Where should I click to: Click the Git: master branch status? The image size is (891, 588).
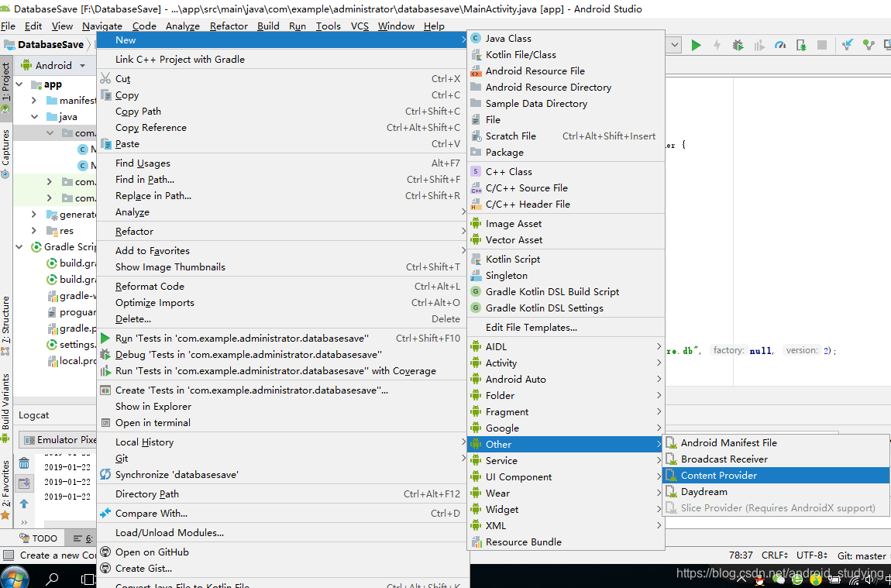(x=864, y=555)
